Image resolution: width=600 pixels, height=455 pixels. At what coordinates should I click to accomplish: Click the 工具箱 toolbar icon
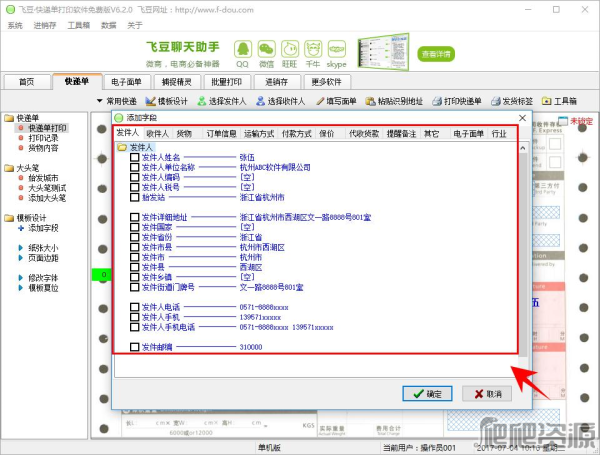(546, 101)
